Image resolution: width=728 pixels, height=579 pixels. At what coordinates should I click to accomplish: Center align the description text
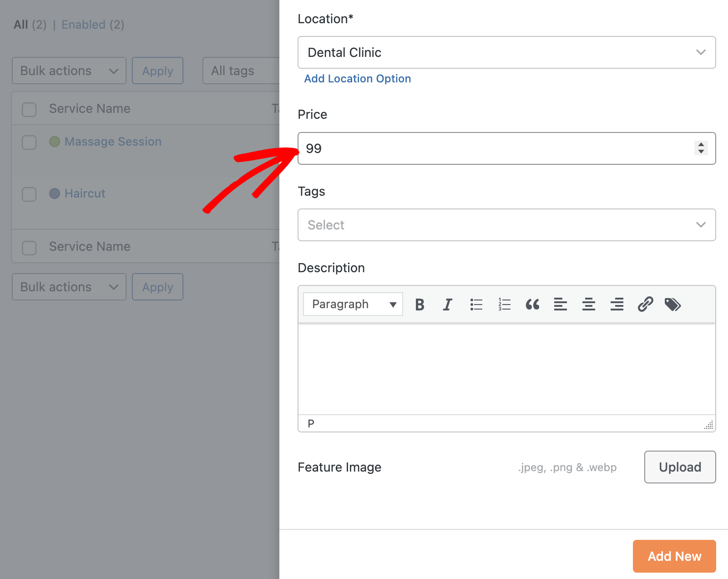(589, 305)
